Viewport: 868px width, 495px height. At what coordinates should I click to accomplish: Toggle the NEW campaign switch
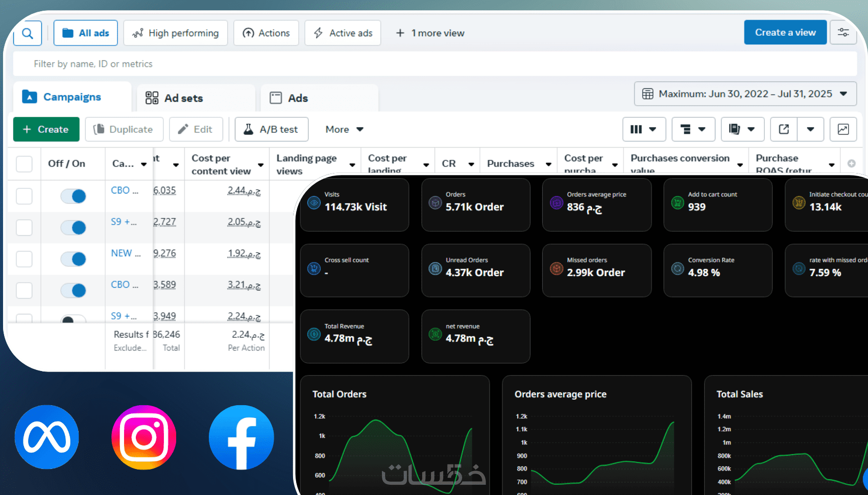pos(73,259)
